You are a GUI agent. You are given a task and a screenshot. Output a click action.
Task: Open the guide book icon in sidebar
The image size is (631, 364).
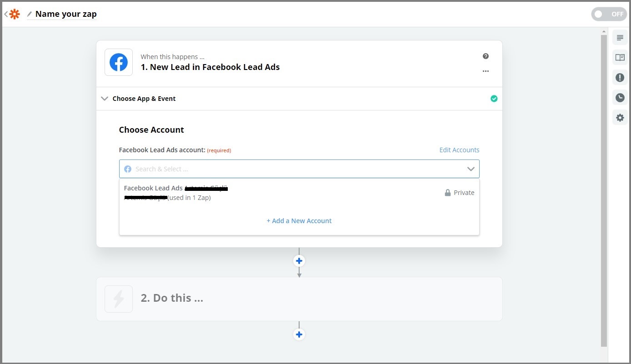point(620,57)
